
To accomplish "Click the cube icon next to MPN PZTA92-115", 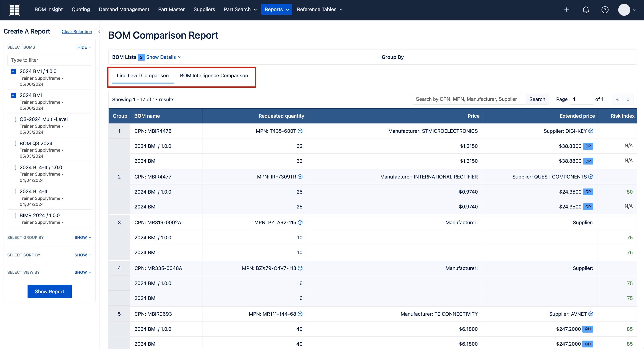I will (x=300, y=222).
